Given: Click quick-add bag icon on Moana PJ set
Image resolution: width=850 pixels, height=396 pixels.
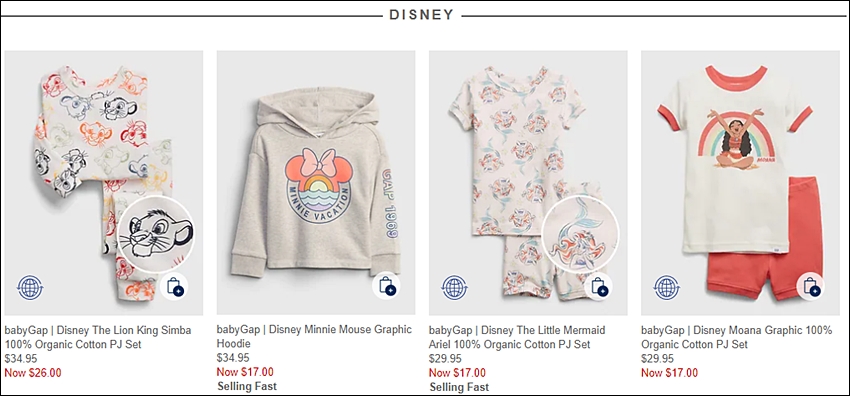Looking at the screenshot, I should pyautogui.click(x=810, y=286).
